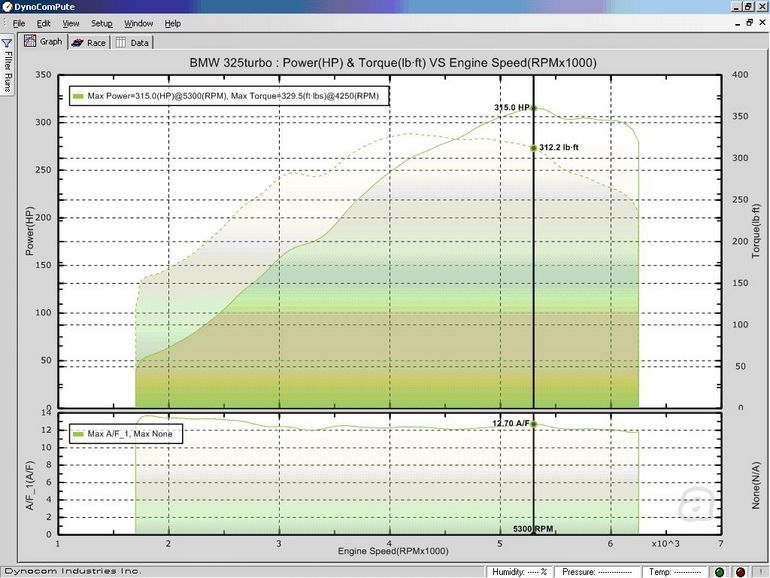
Task: Click the Pressure status bar field
Action: 597,572
